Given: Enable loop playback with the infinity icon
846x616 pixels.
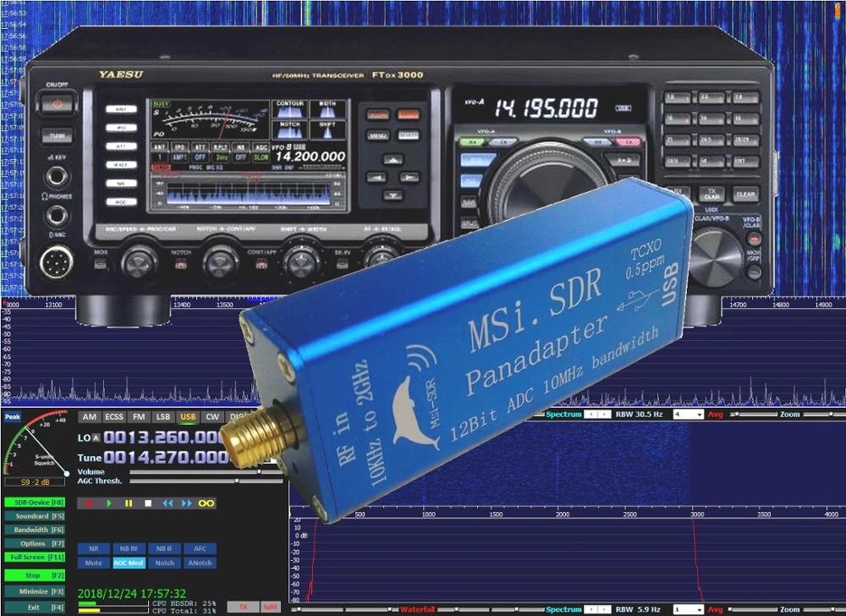Looking at the screenshot, I should (x=206, y=503).
